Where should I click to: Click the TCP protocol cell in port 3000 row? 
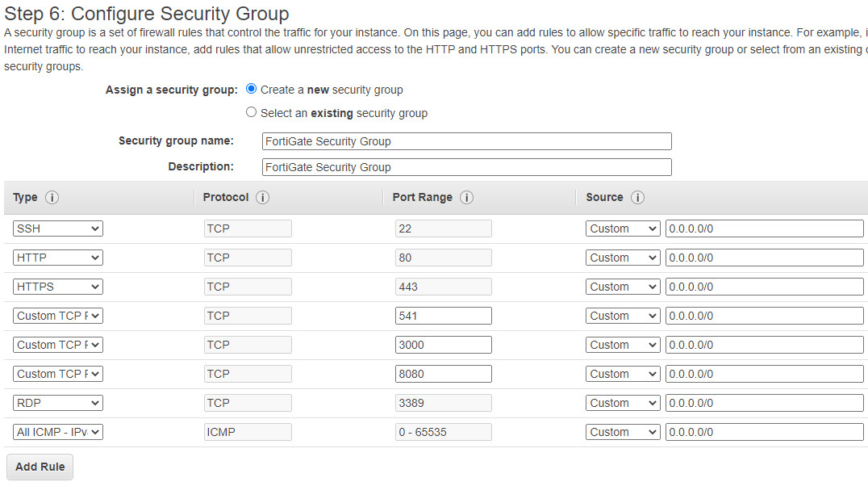tap(248, 346)
